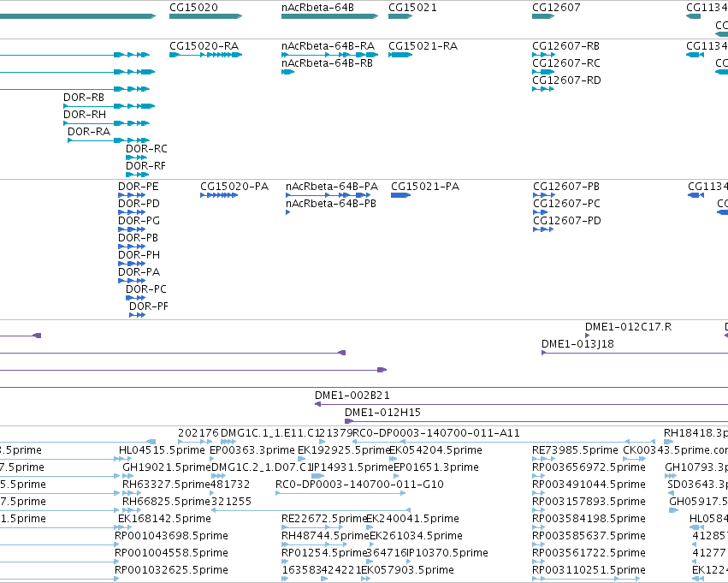Select the RE22672.5prime EST label

[x=324, y=520]
